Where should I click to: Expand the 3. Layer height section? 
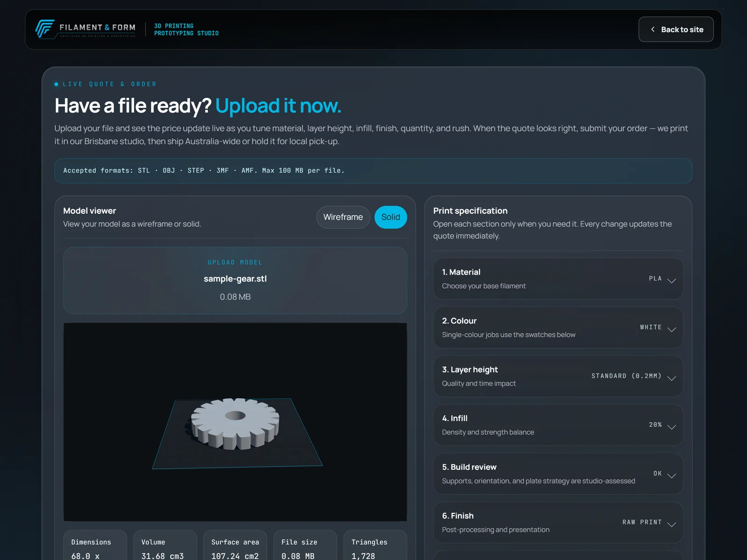(x=558, y=376)
